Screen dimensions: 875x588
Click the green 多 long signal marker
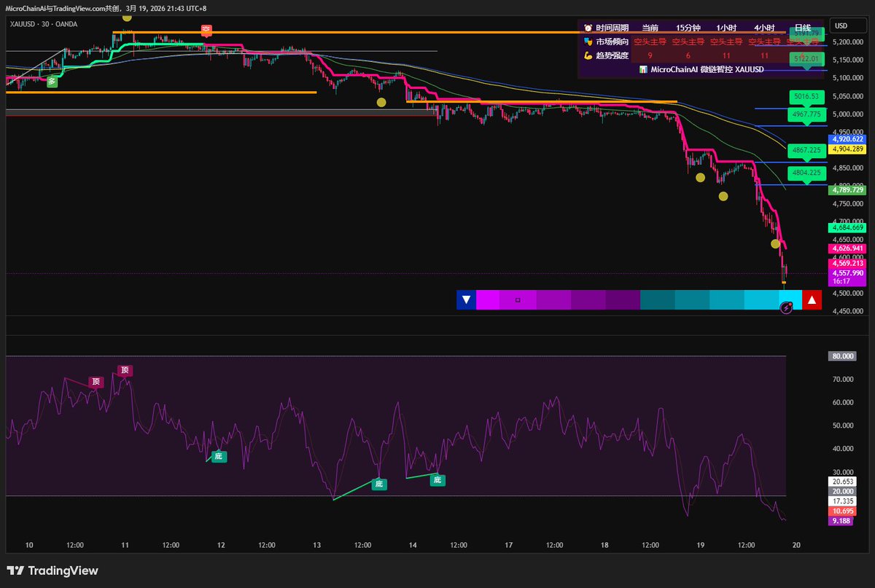click(52, 82)
